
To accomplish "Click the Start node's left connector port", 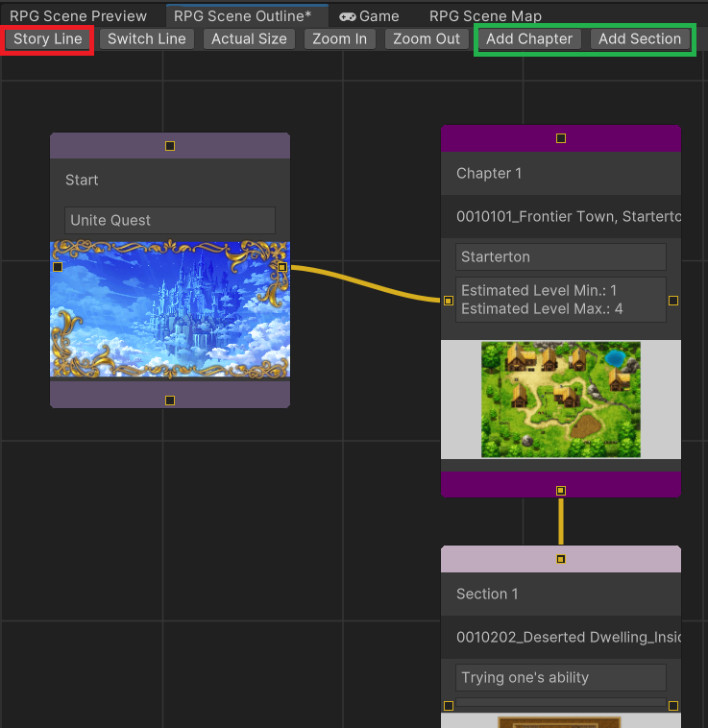I will click(x=58, y=267).
